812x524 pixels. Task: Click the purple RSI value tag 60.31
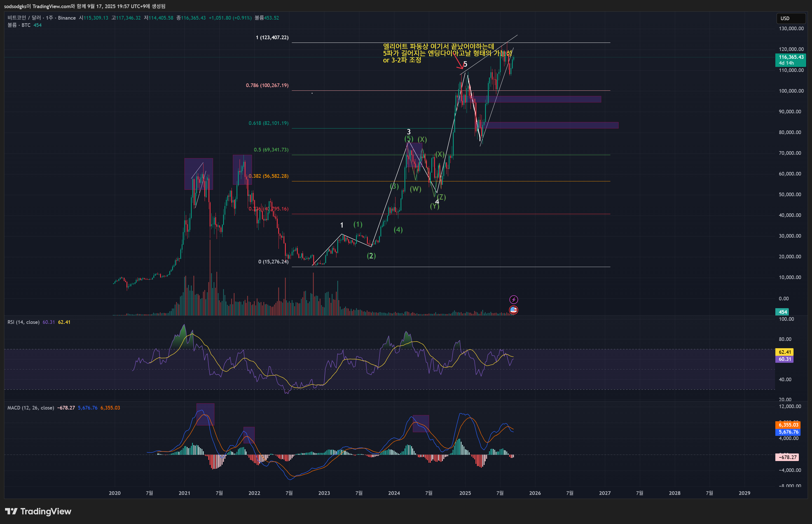(785, 359)
